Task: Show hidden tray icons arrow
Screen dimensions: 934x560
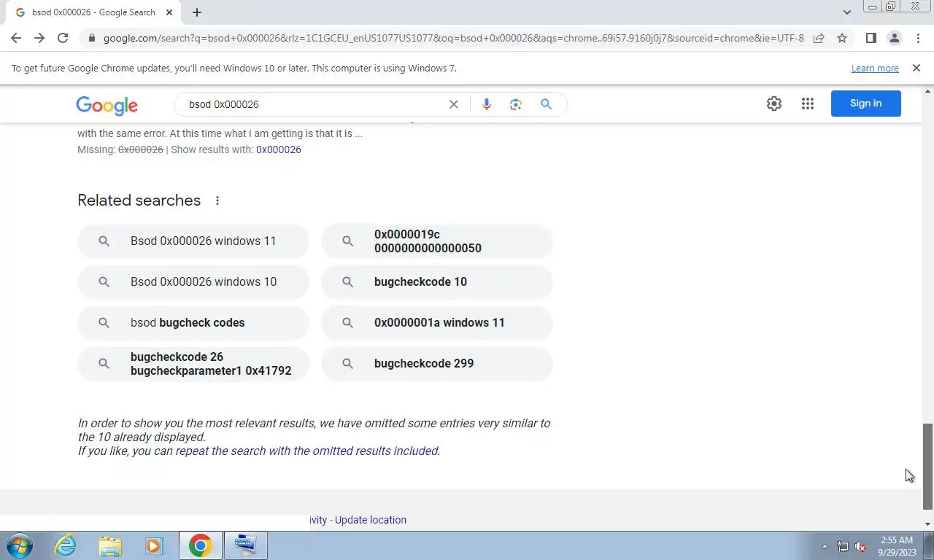Action: (825, 546)
